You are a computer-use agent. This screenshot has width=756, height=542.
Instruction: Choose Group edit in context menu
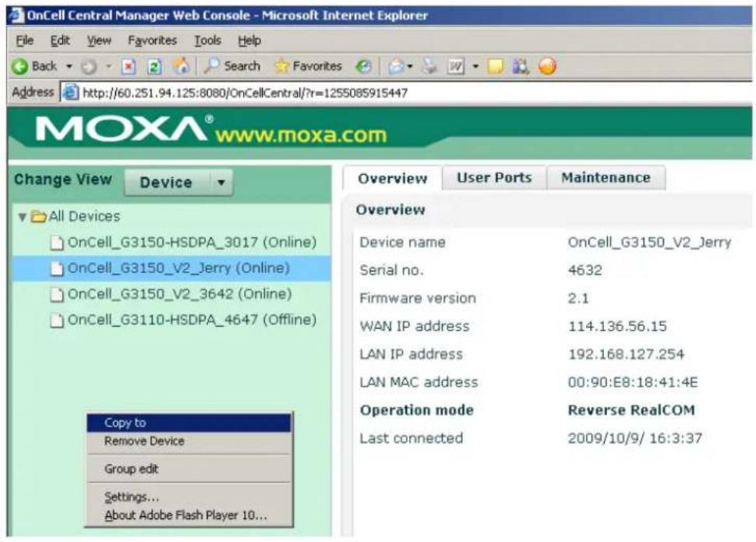(189, 469)
